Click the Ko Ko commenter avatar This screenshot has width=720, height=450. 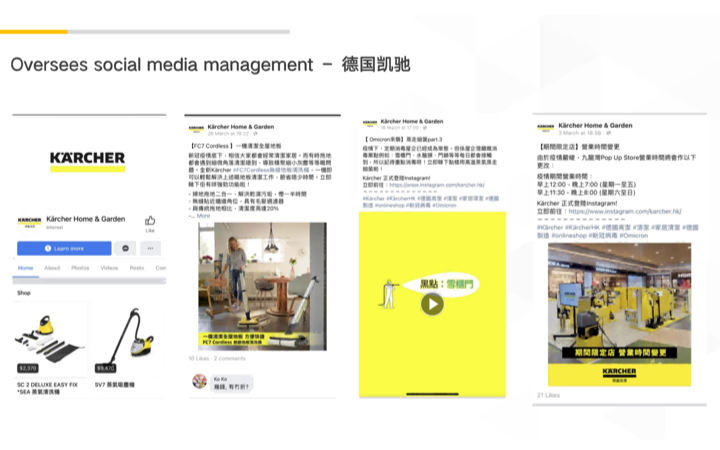click(x=198, y=380)
